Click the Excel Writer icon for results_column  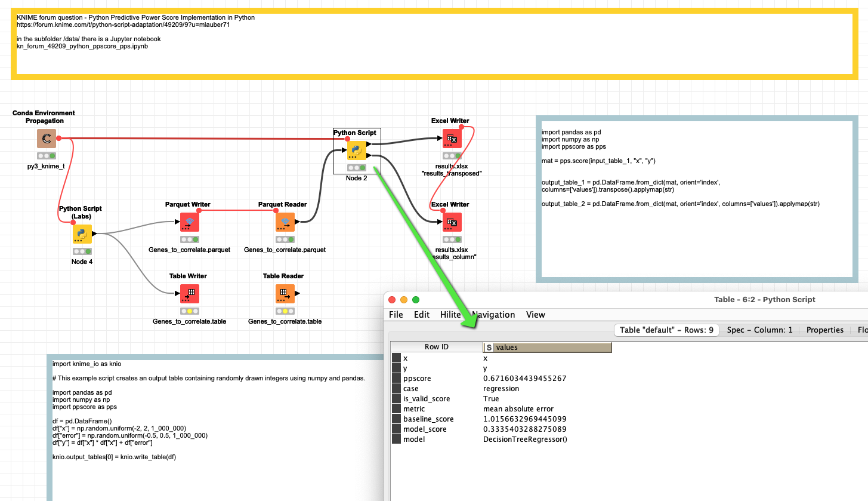[452, 222]
